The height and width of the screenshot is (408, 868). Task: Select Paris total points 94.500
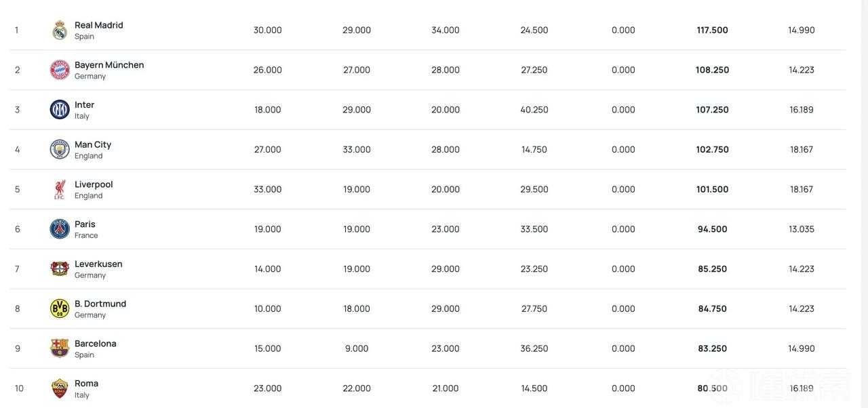[712, 229]
